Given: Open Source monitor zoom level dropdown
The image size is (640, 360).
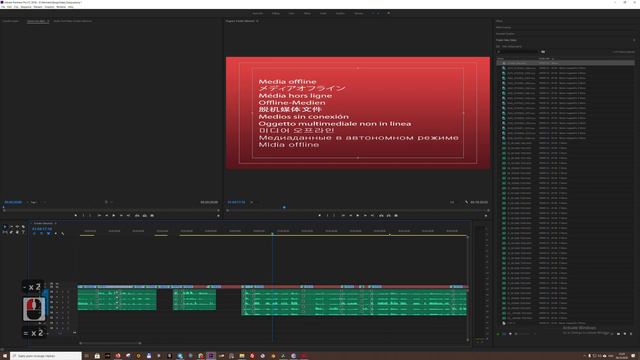Looking at the screenshot, I should tap(34, 202).
